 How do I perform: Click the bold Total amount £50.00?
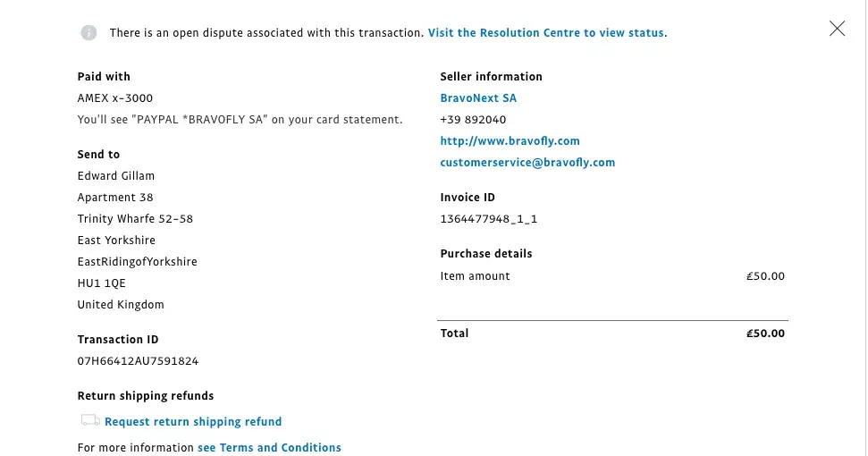tap(765, 334)
